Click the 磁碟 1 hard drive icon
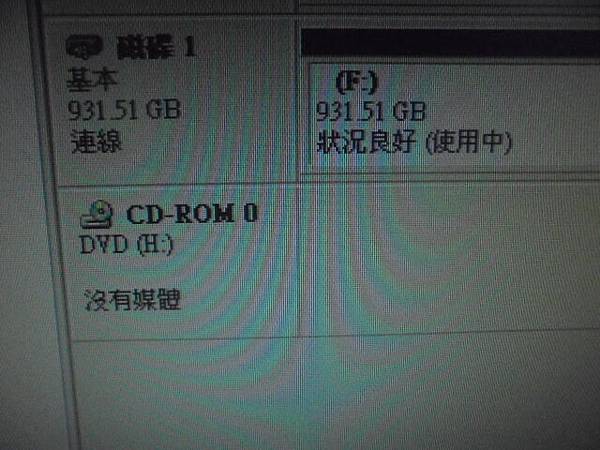600x450 pixels. [84, 47]
